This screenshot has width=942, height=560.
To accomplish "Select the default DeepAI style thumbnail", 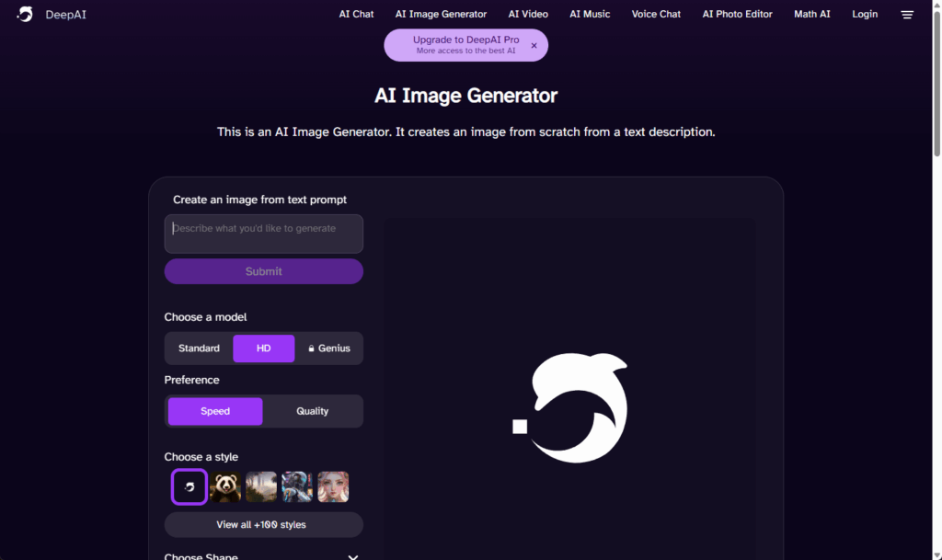I will (x=190, y=486).
